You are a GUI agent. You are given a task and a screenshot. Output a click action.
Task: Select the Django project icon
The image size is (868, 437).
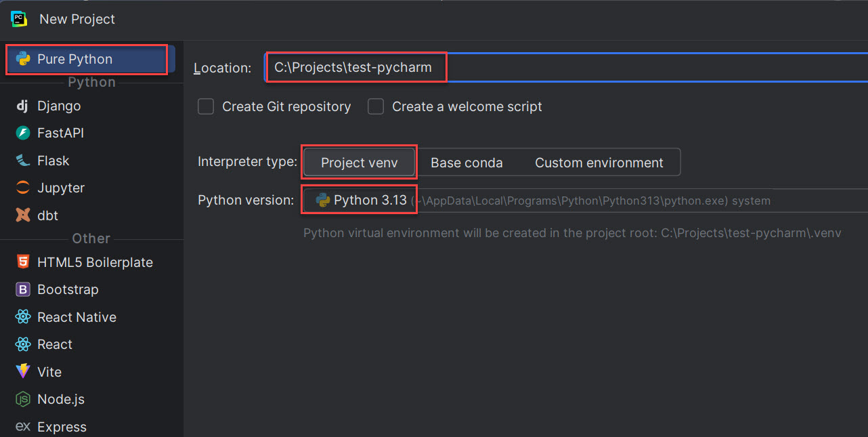[x=23, y=106]
